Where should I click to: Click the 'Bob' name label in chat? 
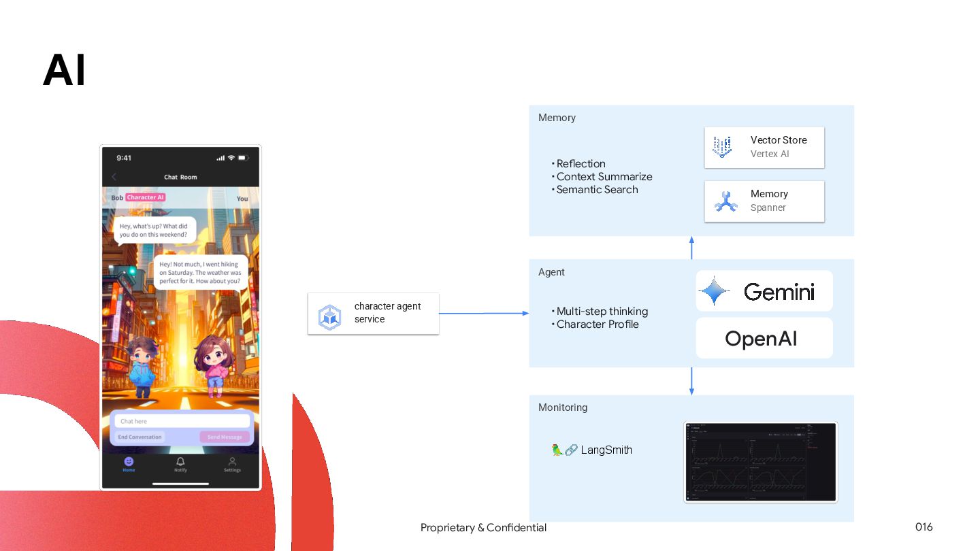(118, 198)
